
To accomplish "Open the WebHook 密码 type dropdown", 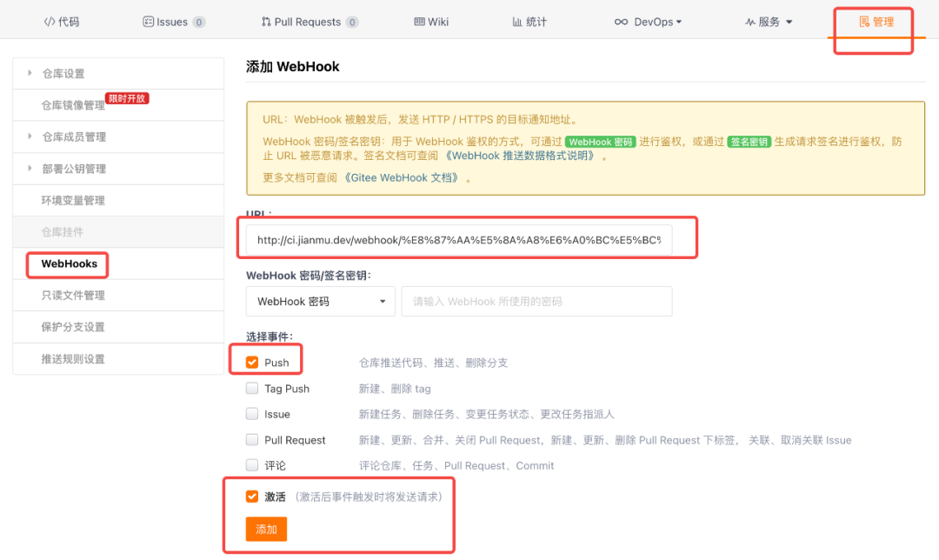I will click(x=320, y=301).
